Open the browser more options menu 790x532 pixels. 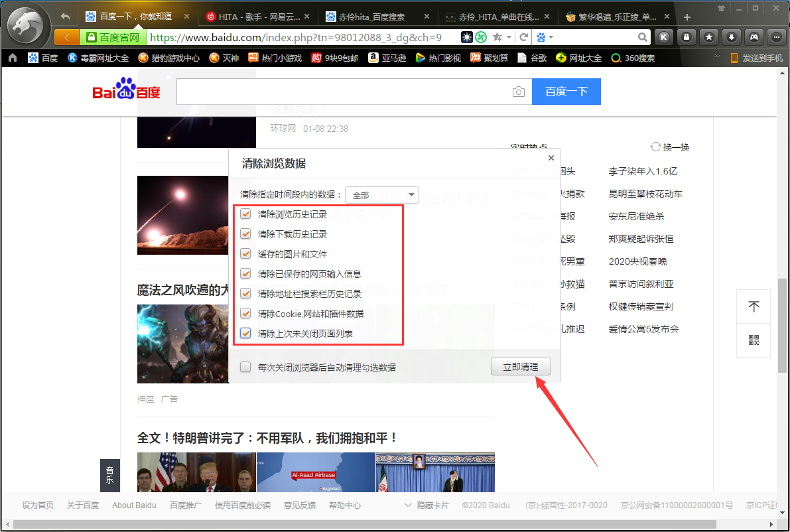click(777, 38)
